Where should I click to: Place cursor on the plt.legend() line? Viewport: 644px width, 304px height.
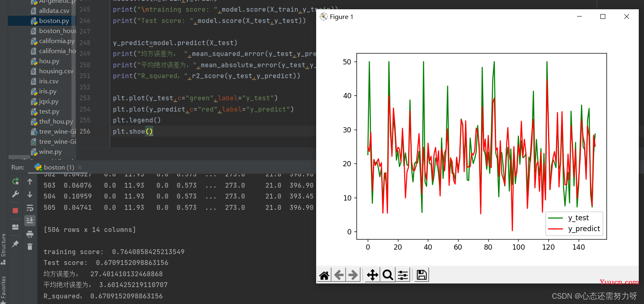[137, 120]
